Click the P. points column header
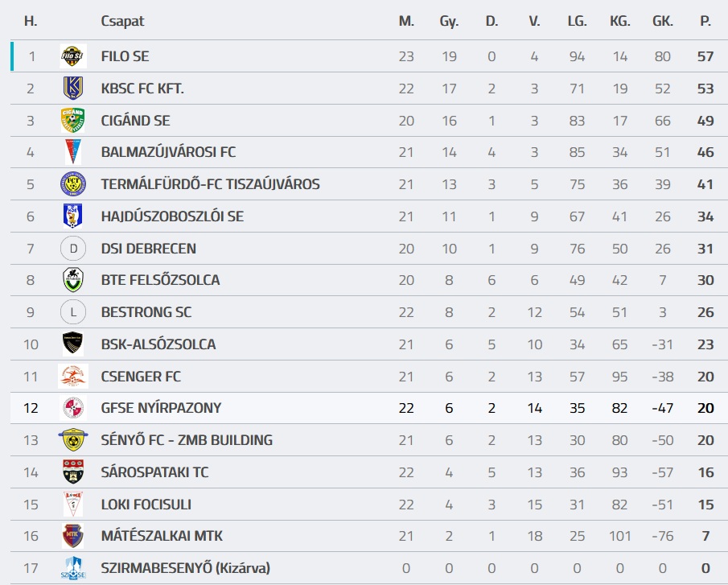Image resolution: width=728 pixels, height=585 pixels. click(705, 22)
